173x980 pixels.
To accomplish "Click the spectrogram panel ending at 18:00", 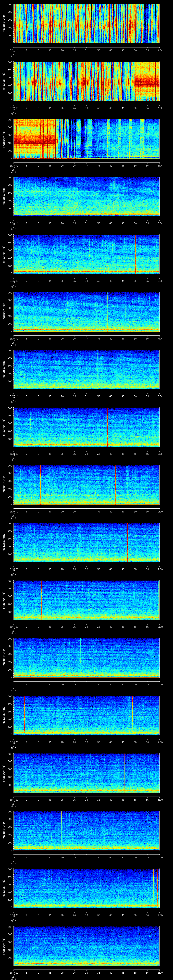I will [86, 946].
